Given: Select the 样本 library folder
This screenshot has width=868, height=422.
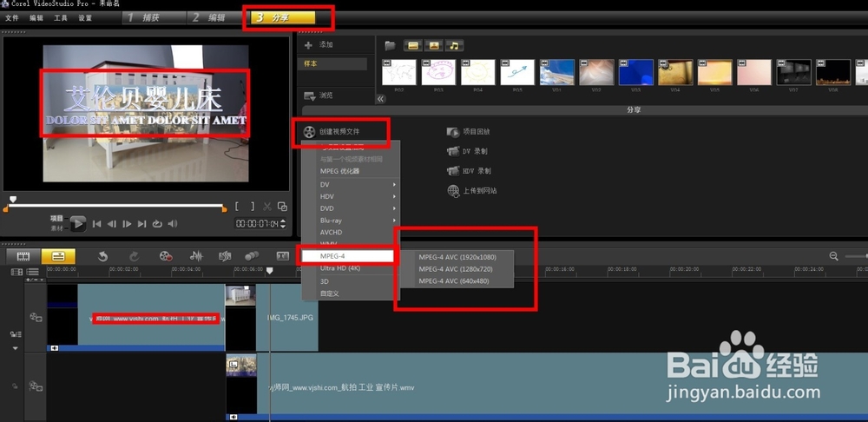Looking at the screenshot, I should coord(332,64).
